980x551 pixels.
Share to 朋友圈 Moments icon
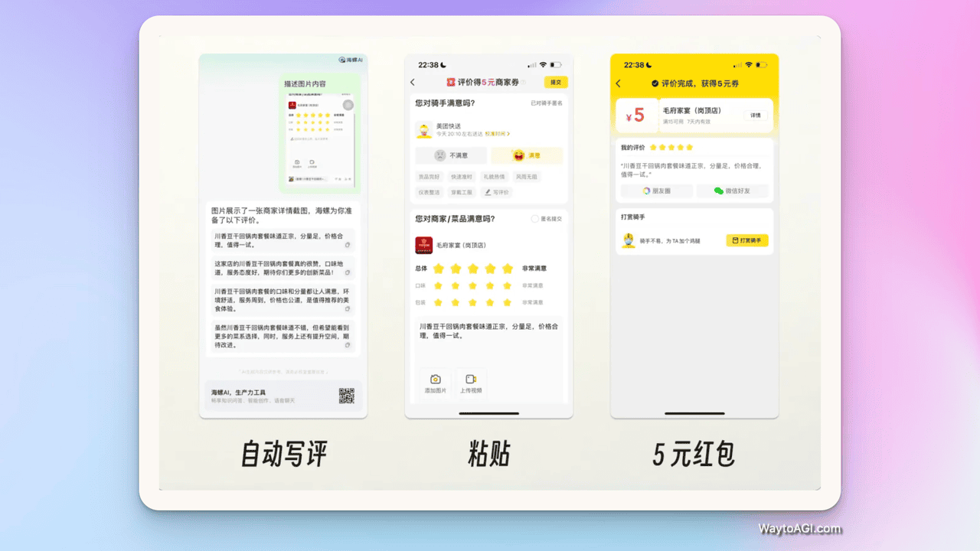point(646,190)
